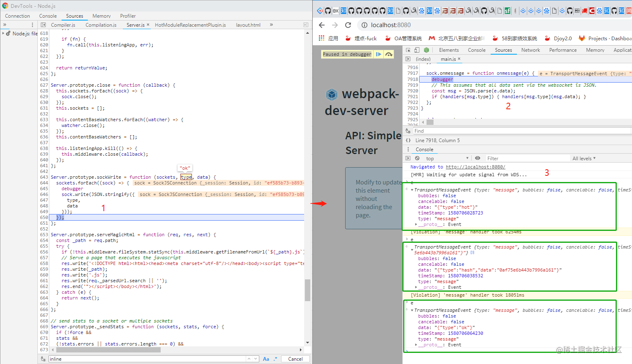Open 埋点-fuck bookmark

[x=361, y=38]
